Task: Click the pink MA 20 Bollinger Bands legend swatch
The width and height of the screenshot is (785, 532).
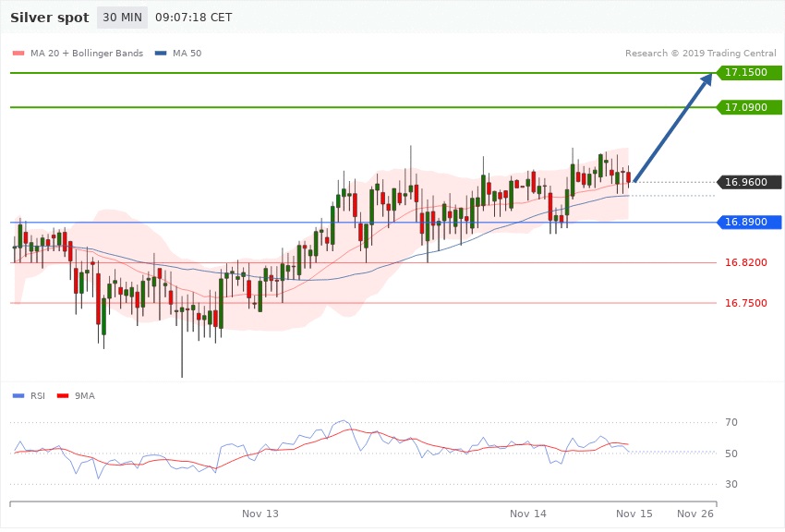Action: point(18,53)
